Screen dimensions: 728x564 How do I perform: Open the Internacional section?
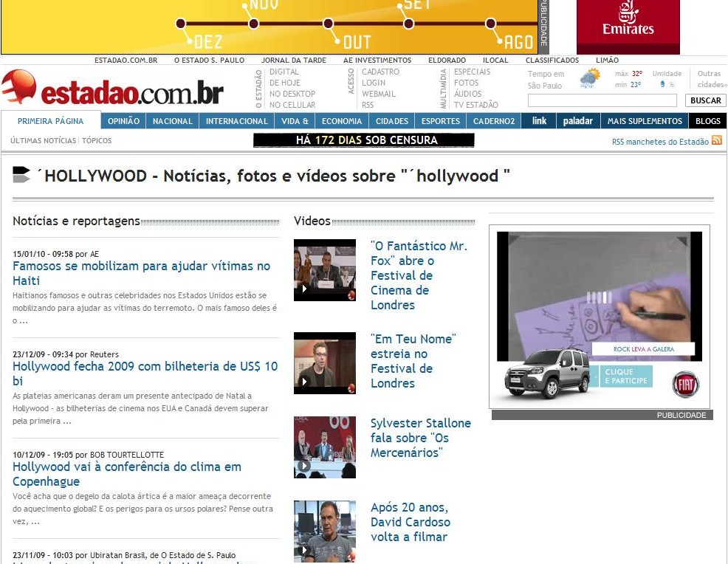[x=237, y=121]
